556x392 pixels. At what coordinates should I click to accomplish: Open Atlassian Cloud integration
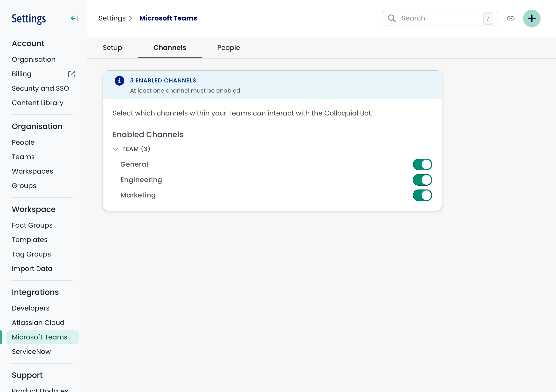tap(38, 323)
